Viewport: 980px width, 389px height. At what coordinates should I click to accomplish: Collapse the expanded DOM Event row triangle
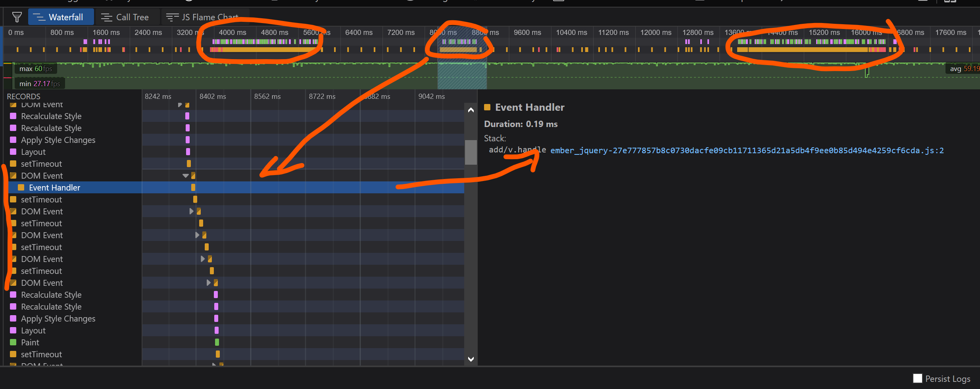(185, 175)
